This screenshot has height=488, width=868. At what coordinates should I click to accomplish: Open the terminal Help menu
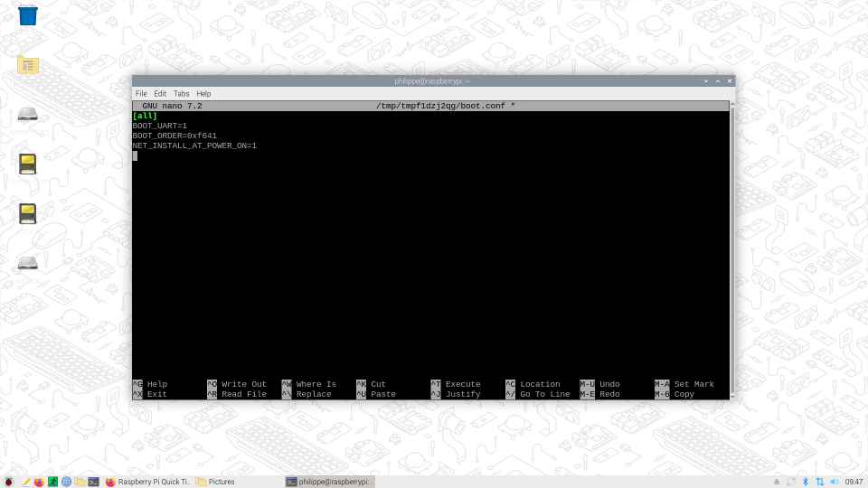(x=203, y=93)
